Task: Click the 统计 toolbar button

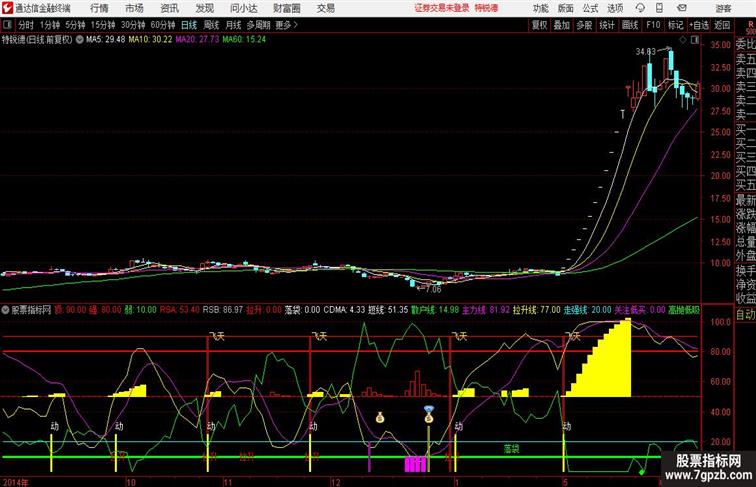Action: pos(607,25)
